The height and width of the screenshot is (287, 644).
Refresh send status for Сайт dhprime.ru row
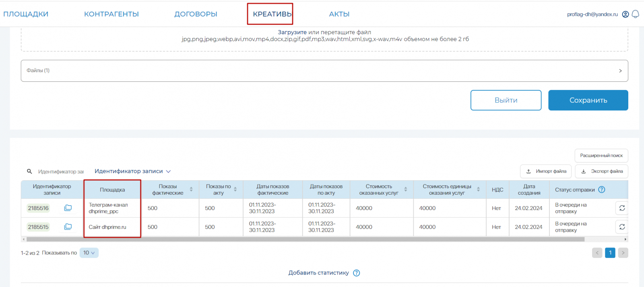tap(622, 227)
